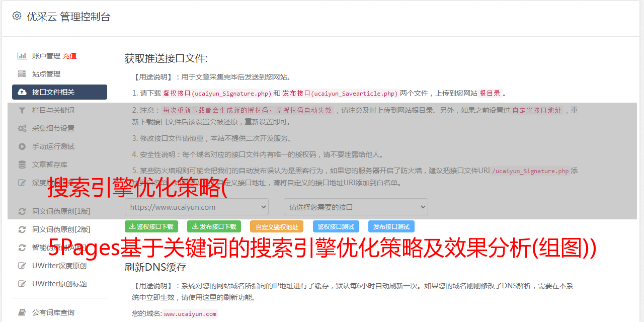
Task: Click the red 充值 recharge link
Action: [69, 56]
